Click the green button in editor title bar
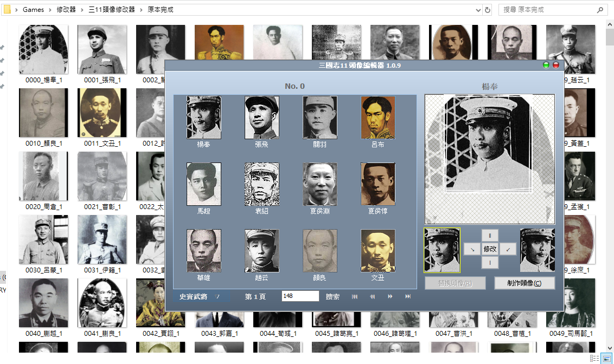The height and width of the screenshot is (364, 614). pyautogui.click(x=546, y=66)
